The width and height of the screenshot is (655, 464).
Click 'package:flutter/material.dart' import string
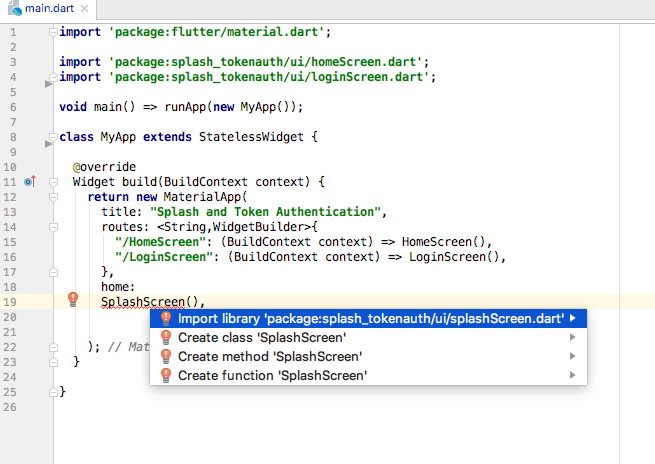point(216,32)
